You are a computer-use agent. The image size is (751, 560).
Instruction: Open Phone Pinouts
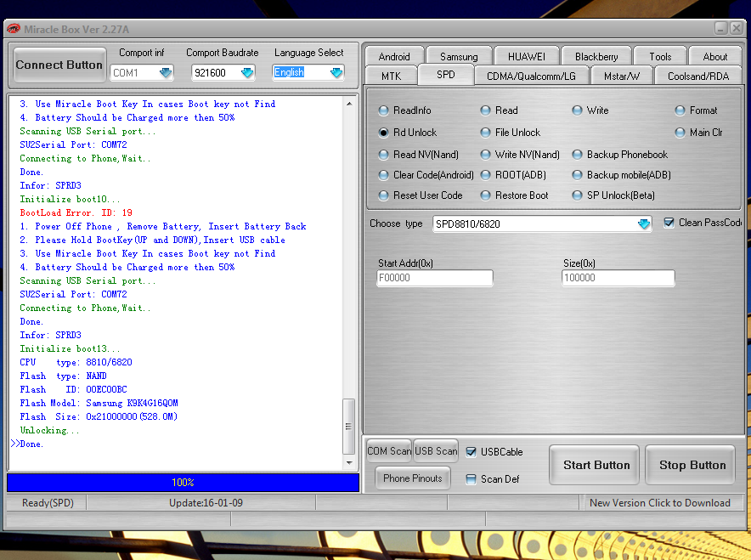pos(412,478)
